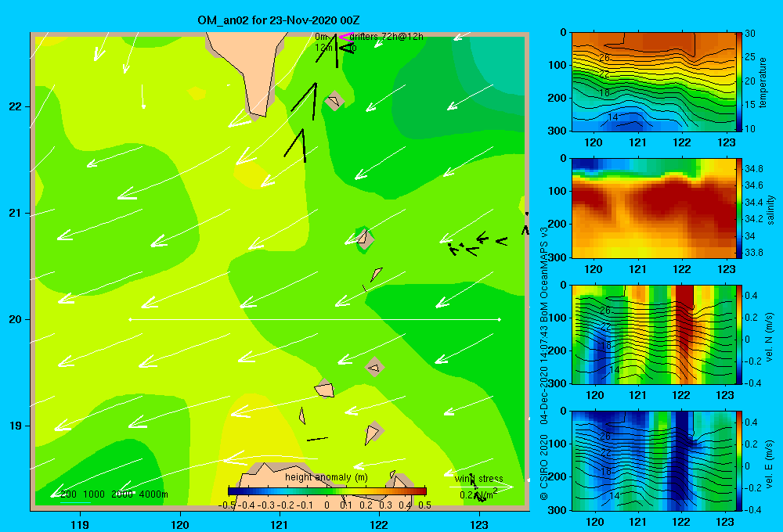Open the northward velocity section panel
This screenshot has height=532, width=783.
(x=653, y=334)
